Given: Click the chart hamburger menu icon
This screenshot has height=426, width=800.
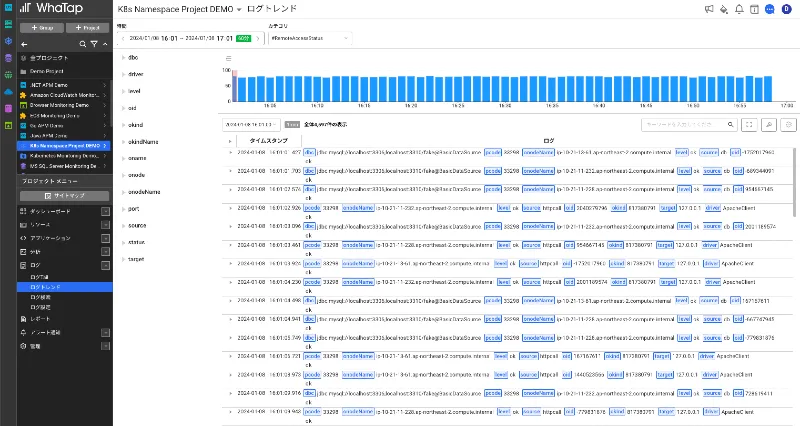Looking at the screenshot, I should [229, 59].
